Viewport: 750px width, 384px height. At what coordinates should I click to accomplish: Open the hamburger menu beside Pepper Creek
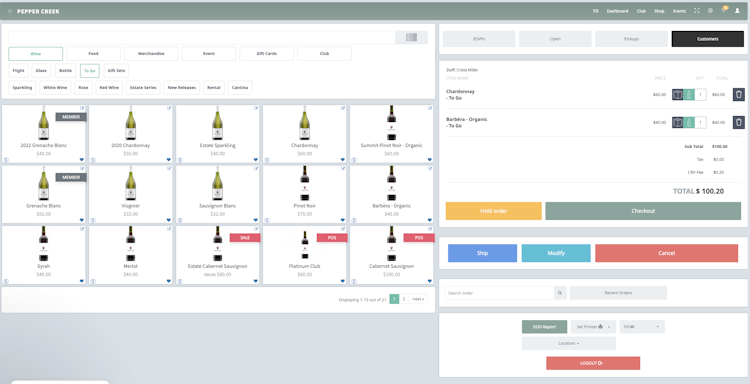pyautogui.click(x=10, y=11)
